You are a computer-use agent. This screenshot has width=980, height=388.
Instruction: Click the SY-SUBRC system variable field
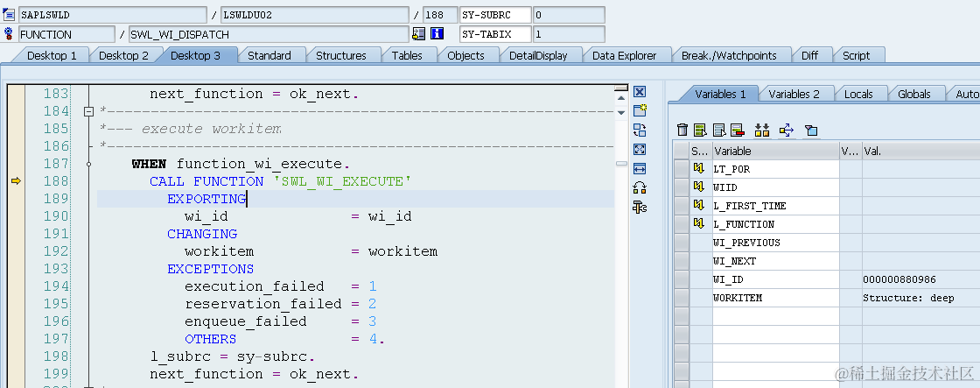point(495,15)
